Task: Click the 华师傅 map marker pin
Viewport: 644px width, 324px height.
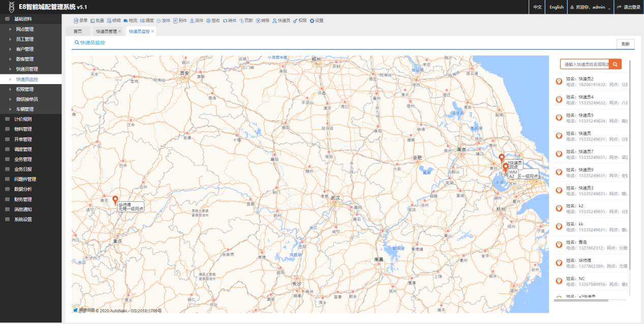Action: [x=115, y=199]
